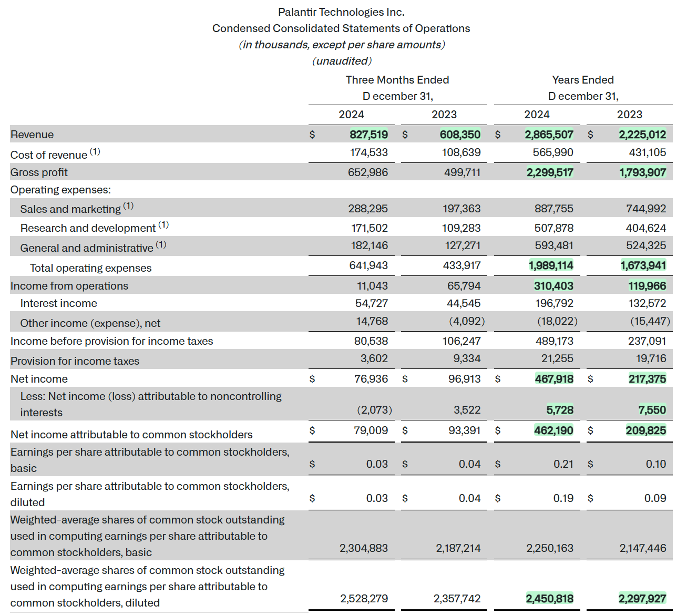Click highlighted income from operations 119,966
This screenshot has height=616, width=677.
(x=647, y=286)
